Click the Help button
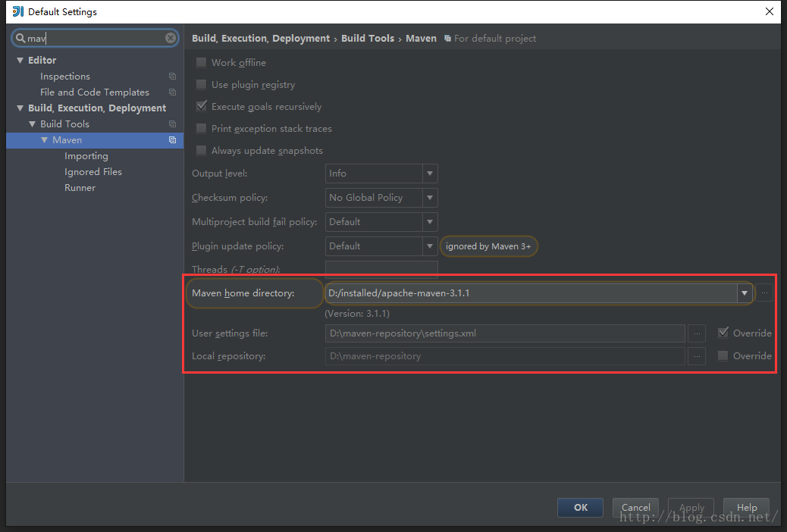The image size is (787, 532). pos(746,508)
